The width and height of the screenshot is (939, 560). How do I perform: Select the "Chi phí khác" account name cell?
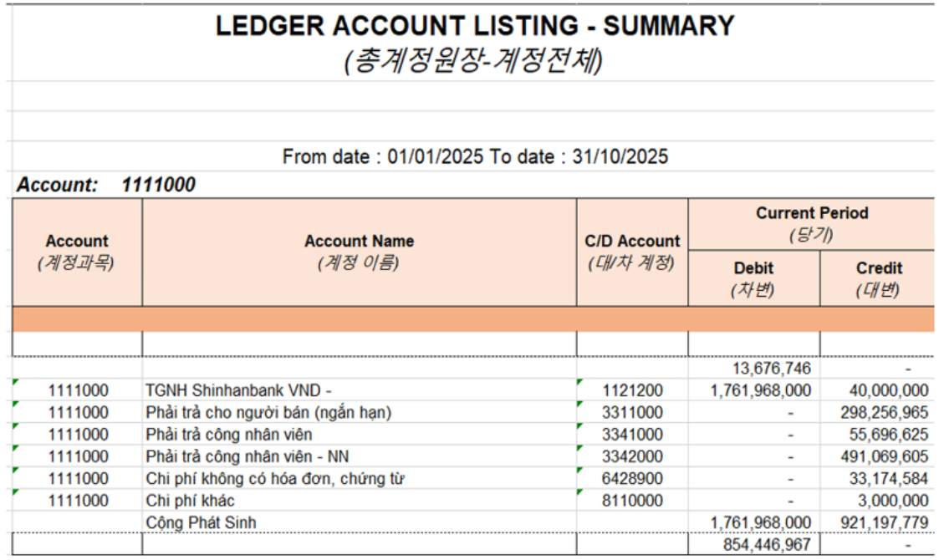[x=190, y=501]
